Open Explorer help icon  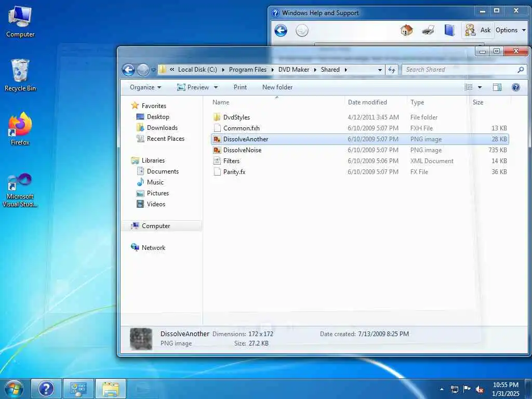(516, 87)
